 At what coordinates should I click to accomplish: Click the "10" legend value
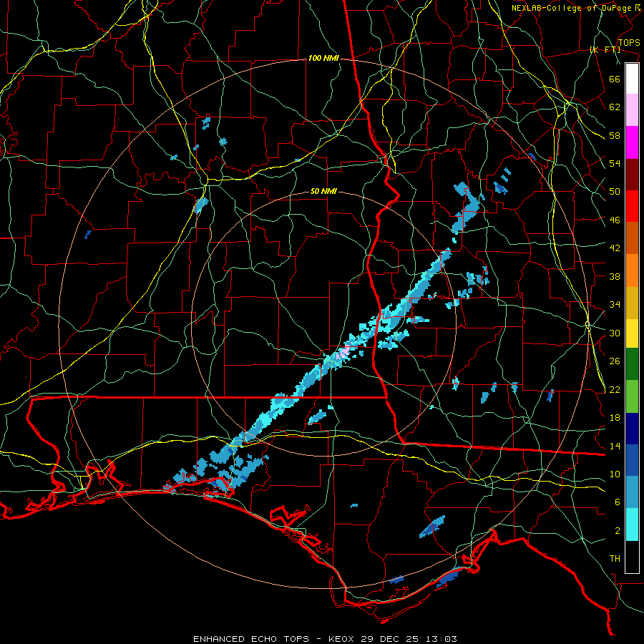coord(615,474)
